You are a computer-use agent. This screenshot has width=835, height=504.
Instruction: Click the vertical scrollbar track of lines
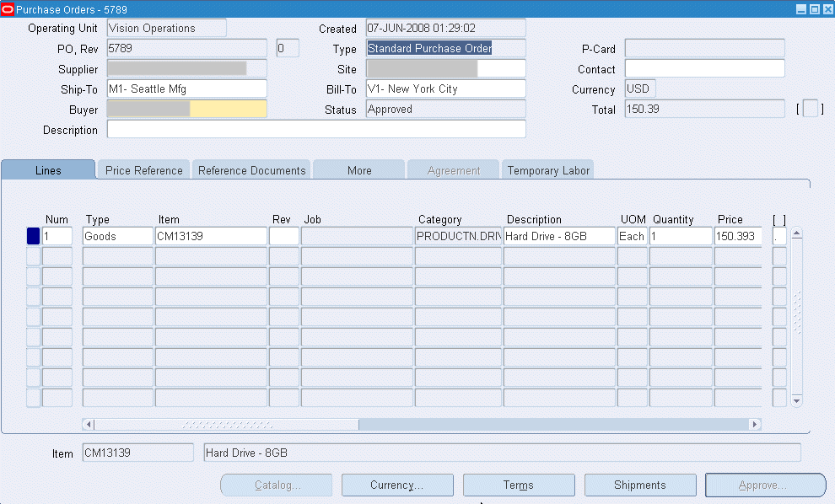(797, 317)
